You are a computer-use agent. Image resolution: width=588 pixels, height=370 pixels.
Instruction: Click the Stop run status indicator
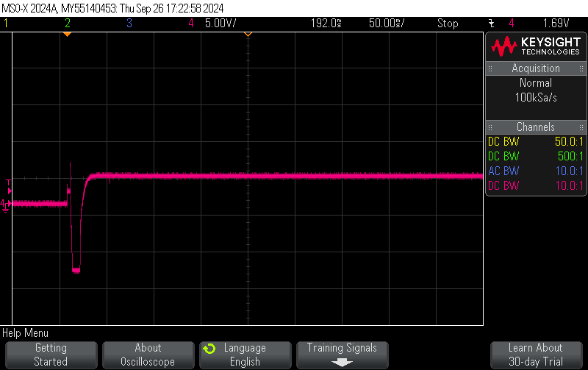click(x=448, y=24)
